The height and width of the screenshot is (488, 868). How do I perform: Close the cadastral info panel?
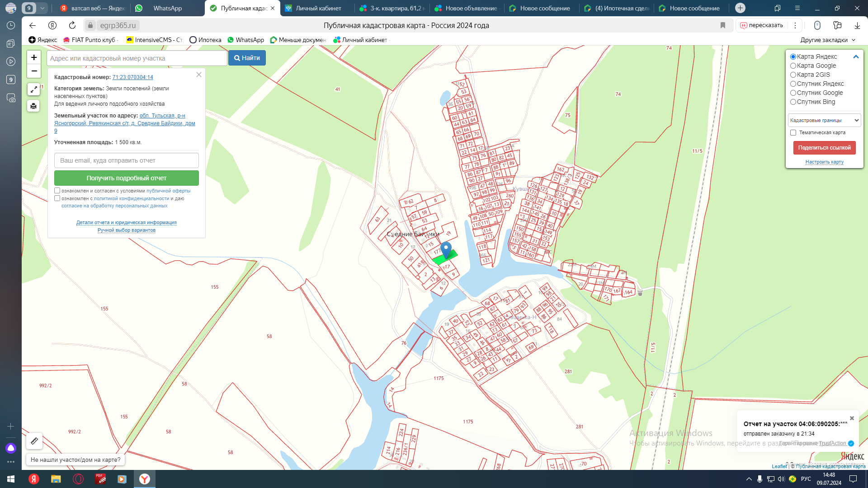click(x=198, y=75)
